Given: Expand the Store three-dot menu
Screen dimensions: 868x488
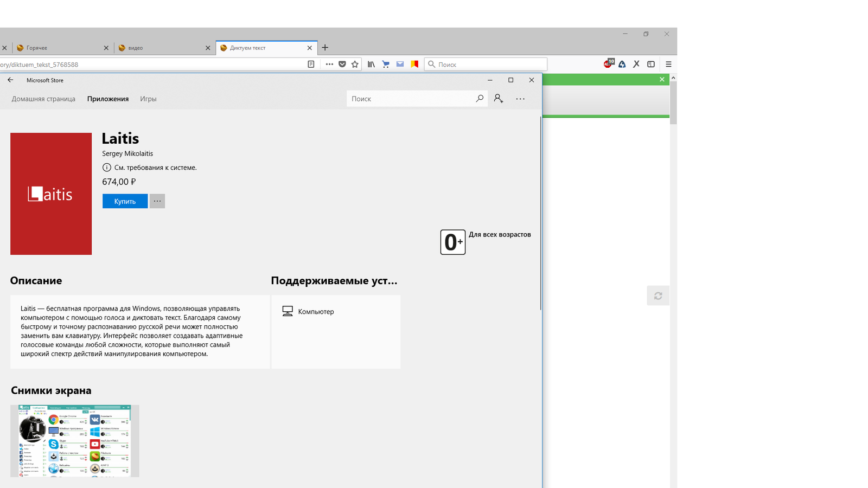Looking at the screenshot, I should tap(520, 99).
